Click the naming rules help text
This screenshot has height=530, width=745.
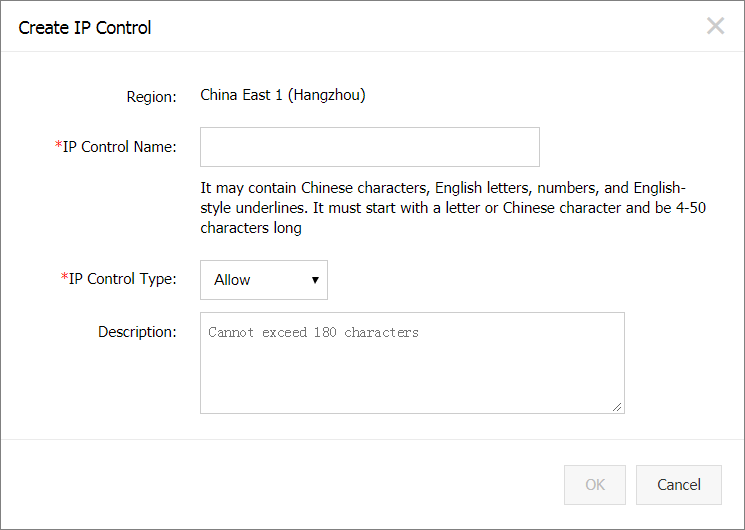pos(453,208)
